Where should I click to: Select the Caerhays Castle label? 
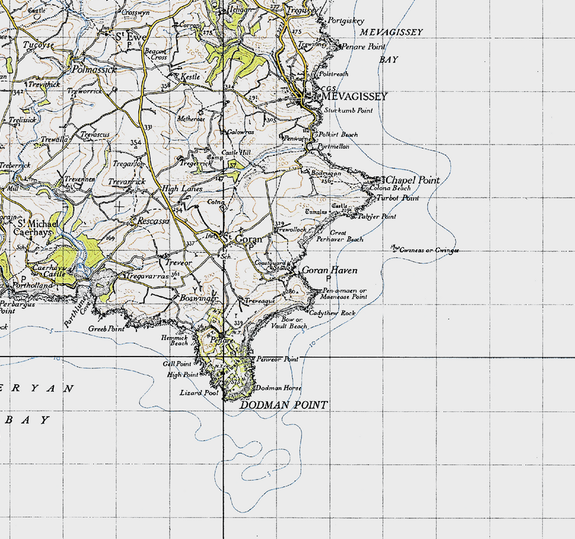(49, 271)
